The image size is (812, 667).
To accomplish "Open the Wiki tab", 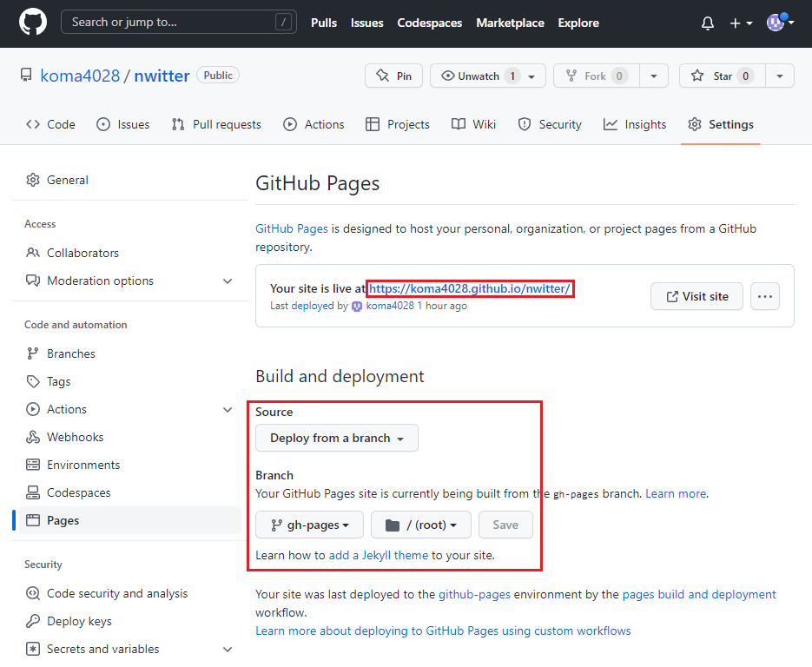I will click(x=474, y=124).
